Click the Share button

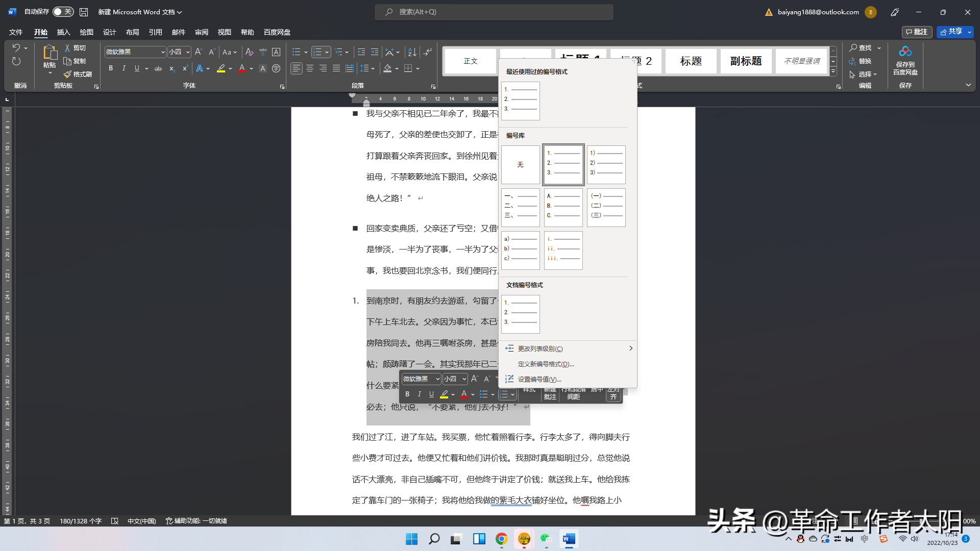point(951,32)
